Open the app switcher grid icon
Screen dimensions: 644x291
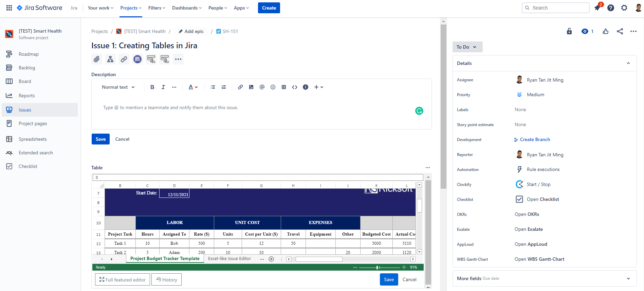pos(9,8)
